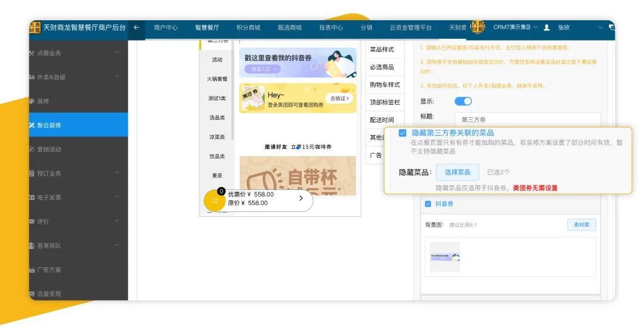Image resolution: width=644 pixels, height=327 pixels.
Task: Uncheck 隐藏第三方券关联的菜品 checkbox
Action: click(402, 133)
